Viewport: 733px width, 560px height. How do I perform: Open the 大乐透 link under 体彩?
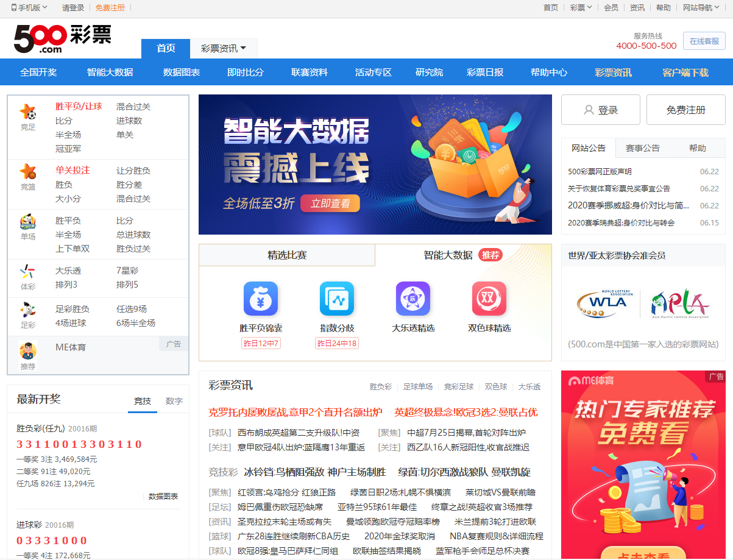tap(68, 271)
